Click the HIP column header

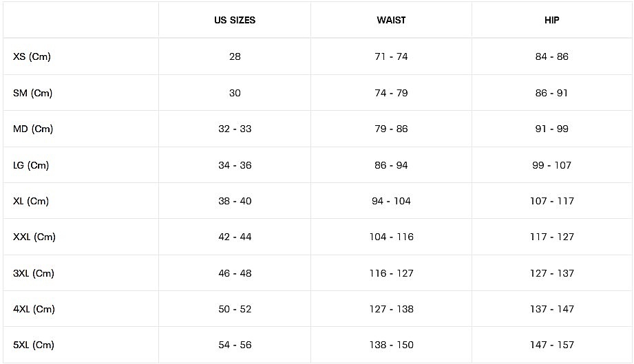[552, 20]
